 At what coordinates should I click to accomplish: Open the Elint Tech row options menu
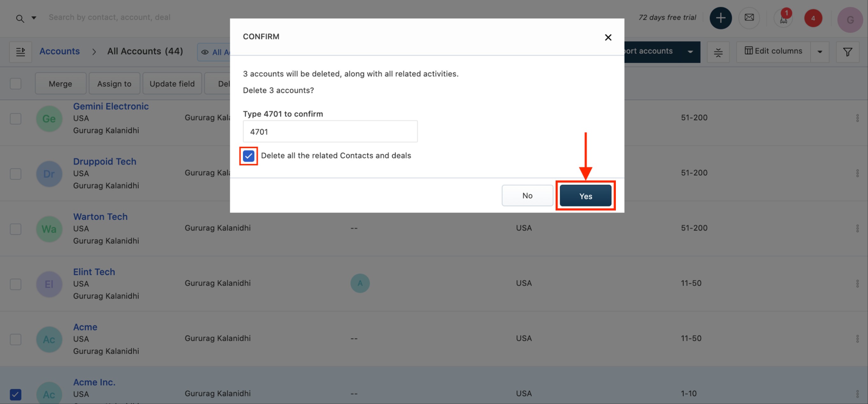coord(857,284)
